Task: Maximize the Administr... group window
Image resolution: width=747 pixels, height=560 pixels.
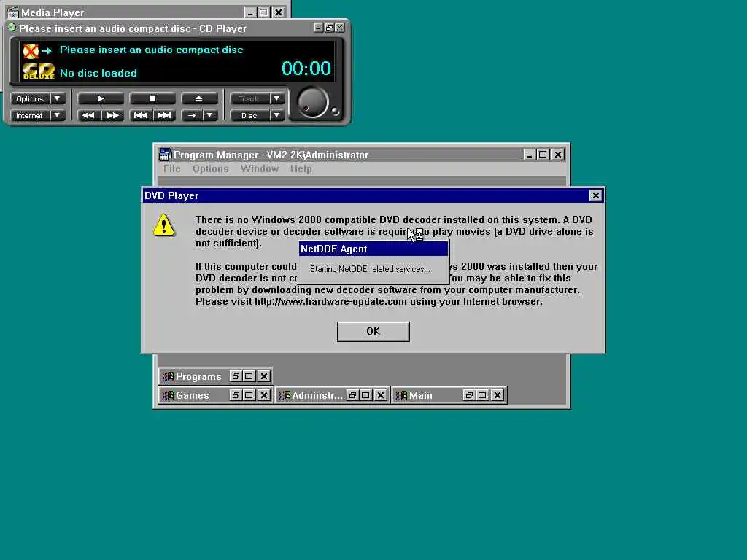Action: 365,395
